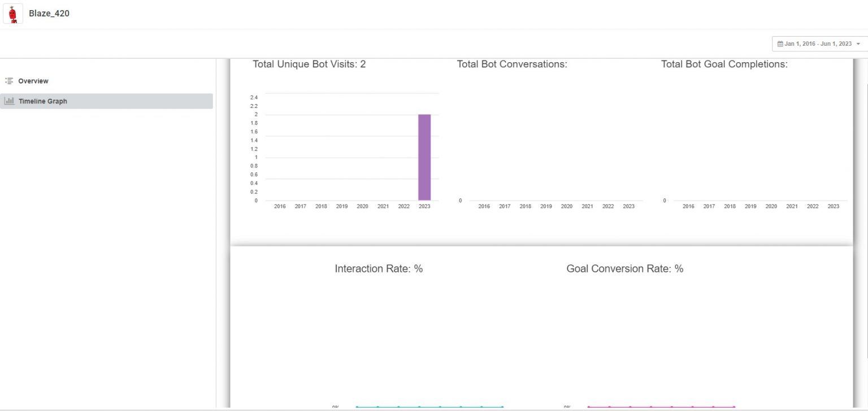Viewport: 868px width, 411px height.
Task: Click the purple 2023 bar in Total Unique Bot Visits
Action: [x=424, y=157]
